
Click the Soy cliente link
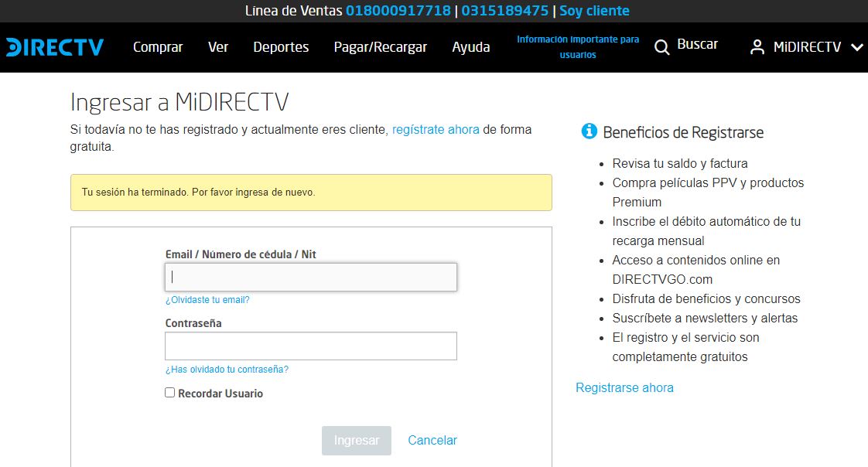tap(595, 11)
